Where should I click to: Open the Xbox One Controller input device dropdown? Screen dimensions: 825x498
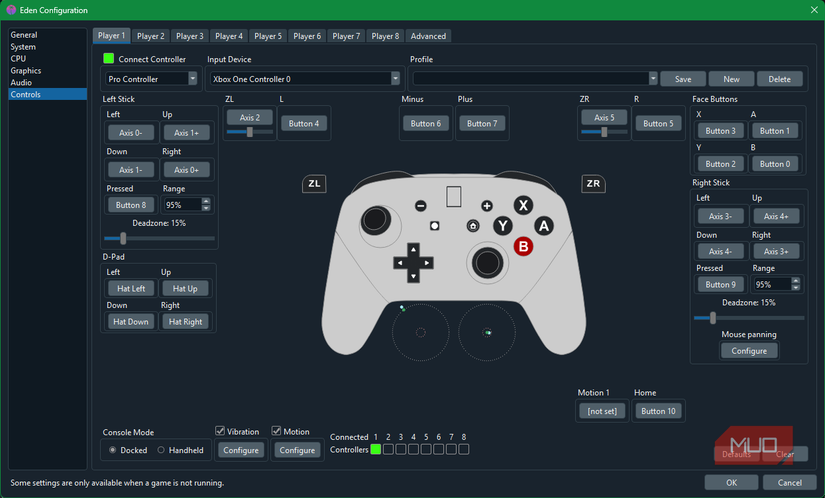click(x=305, y=79)
